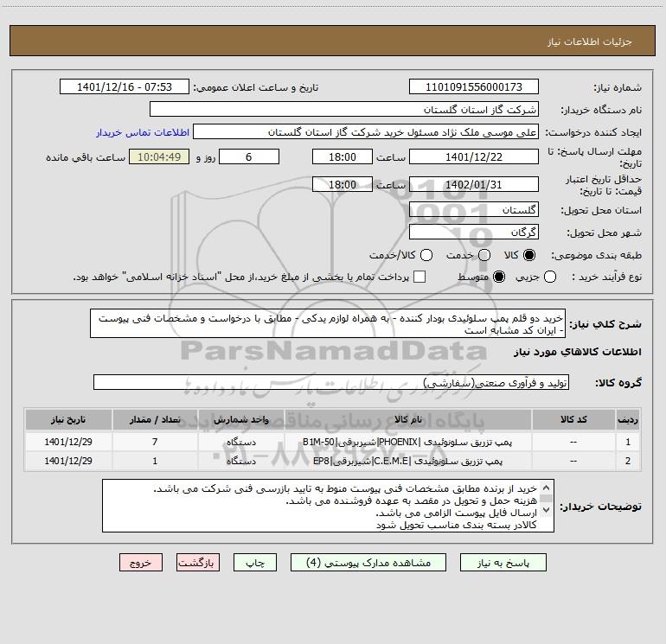This screenshot has height=644, width=666.
Task: Click the جزئیات اطلاعات نیاز page header
Action: [x=590, y=41]
